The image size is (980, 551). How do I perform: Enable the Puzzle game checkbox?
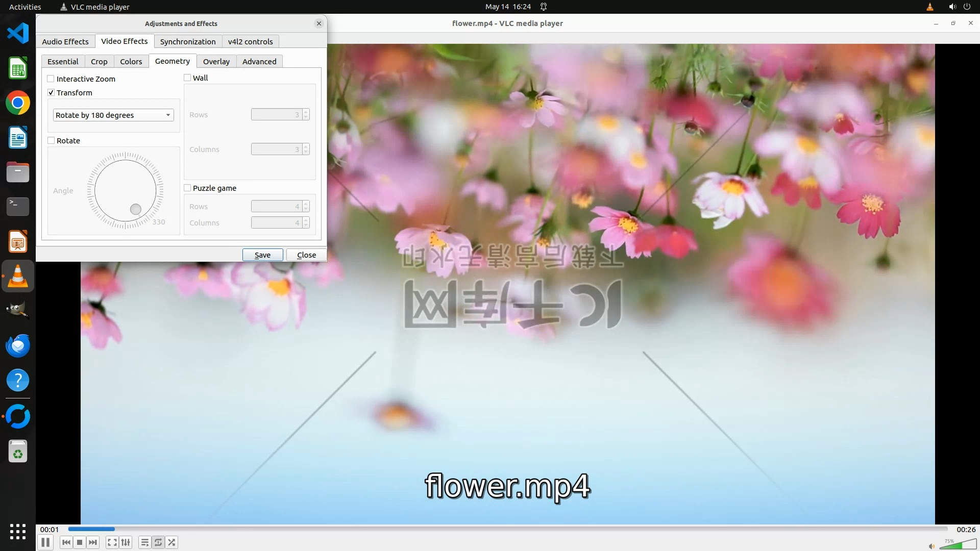click(187, 188)
